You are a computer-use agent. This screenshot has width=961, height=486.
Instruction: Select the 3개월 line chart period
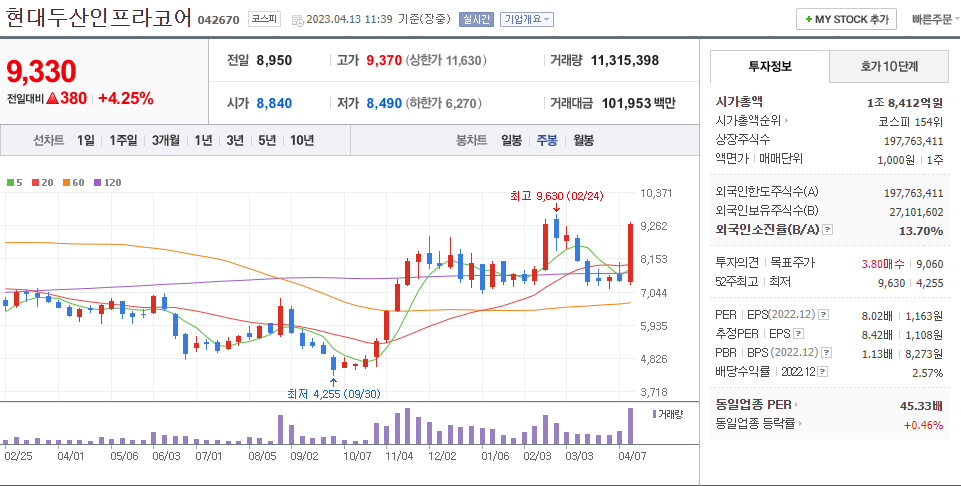[x=166, y=140]
